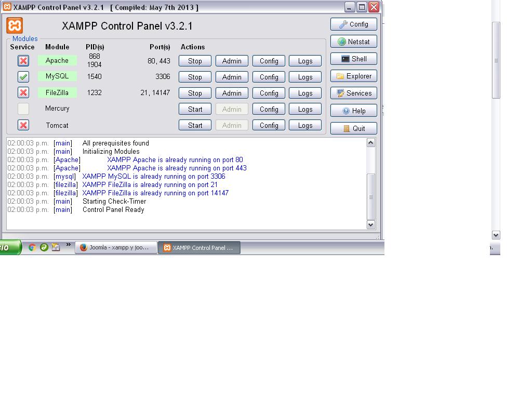Open Netstat window
Viewport: 532px width, 399px height.
(x=353, y=42)
